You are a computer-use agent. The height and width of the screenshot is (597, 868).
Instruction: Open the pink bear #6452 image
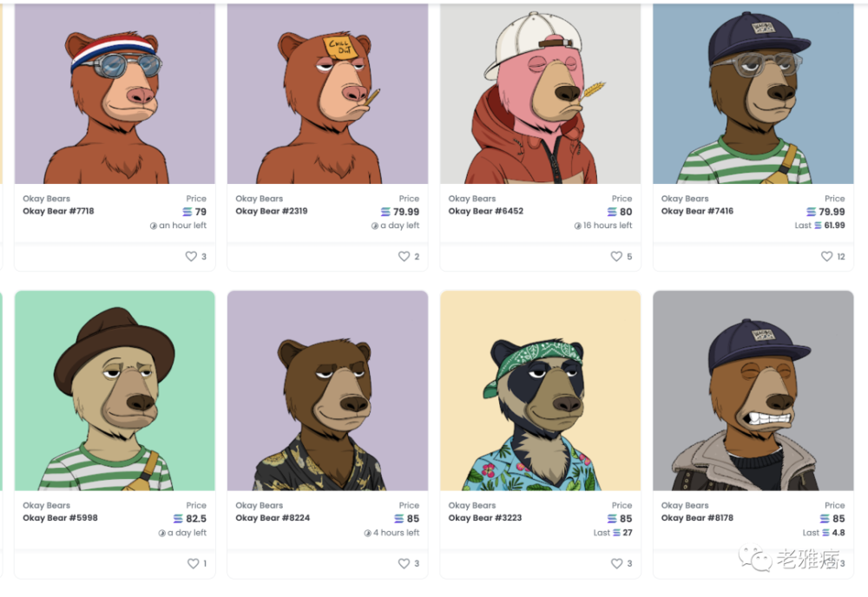pyautogui.click(x=540, y=93)
